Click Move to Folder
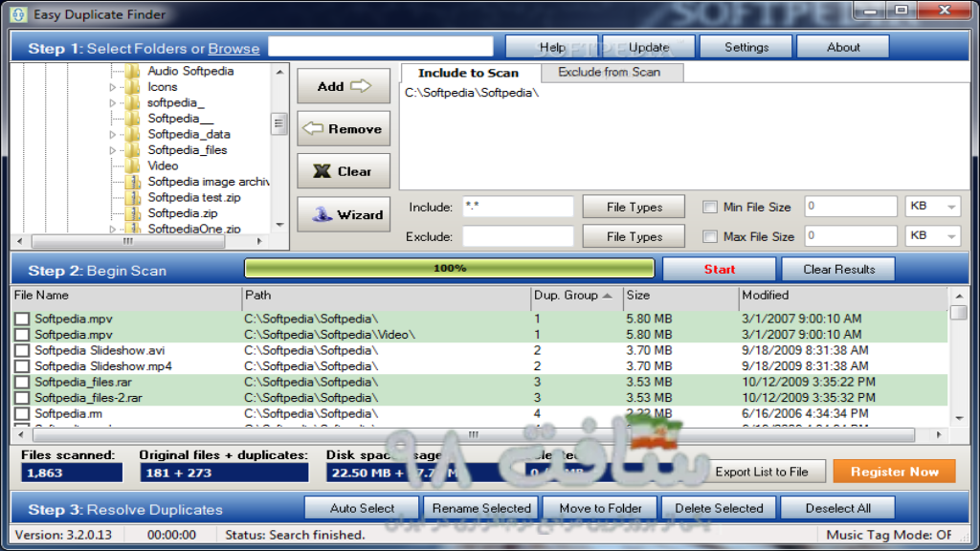Image resolution: width=980 pixels, height=551 pixels. pyautogui.click(x=600, y=508)
